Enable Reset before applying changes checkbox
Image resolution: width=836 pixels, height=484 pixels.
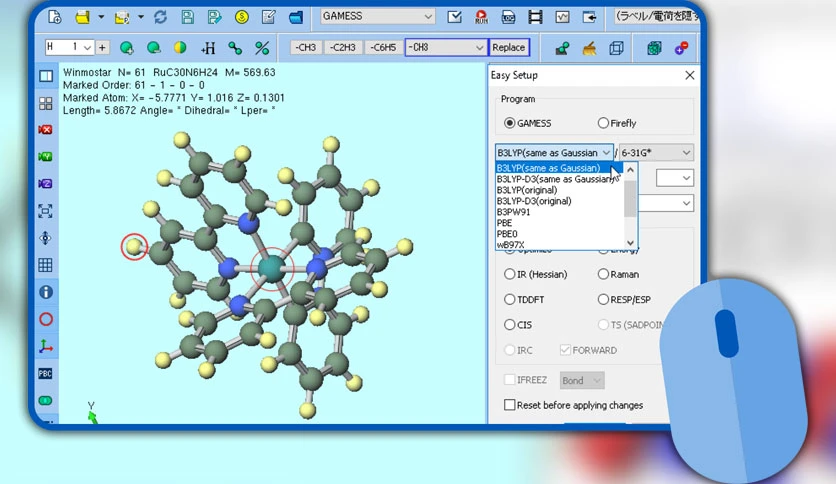(x=510, y=405)
